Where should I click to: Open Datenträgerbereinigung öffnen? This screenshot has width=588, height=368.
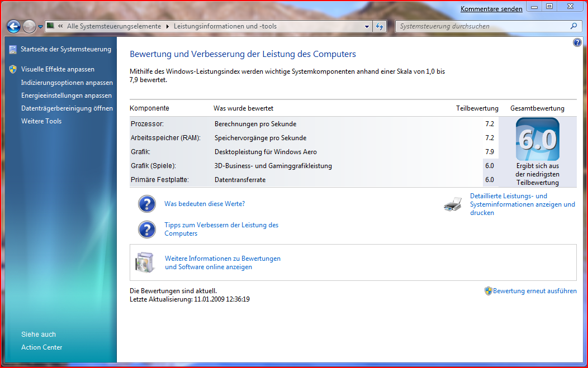point(67,108)
